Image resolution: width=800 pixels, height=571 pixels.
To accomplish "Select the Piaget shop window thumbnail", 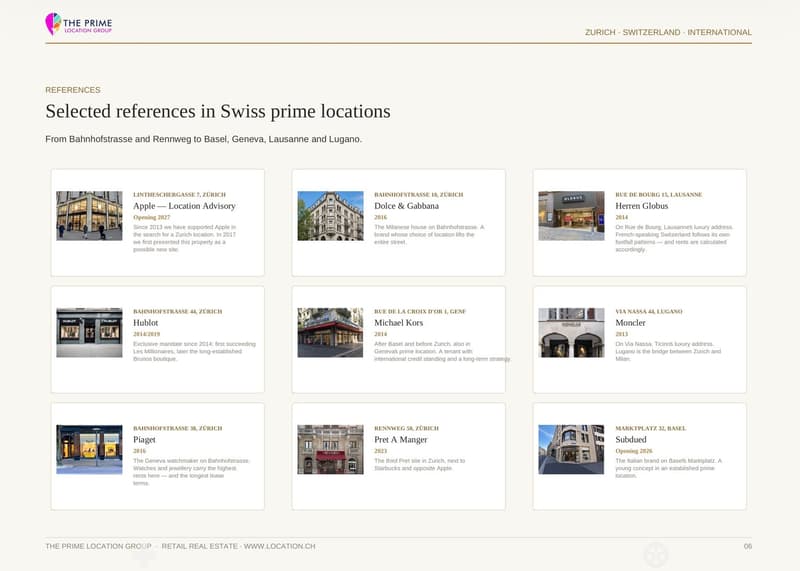I will (x=89, y=449).
